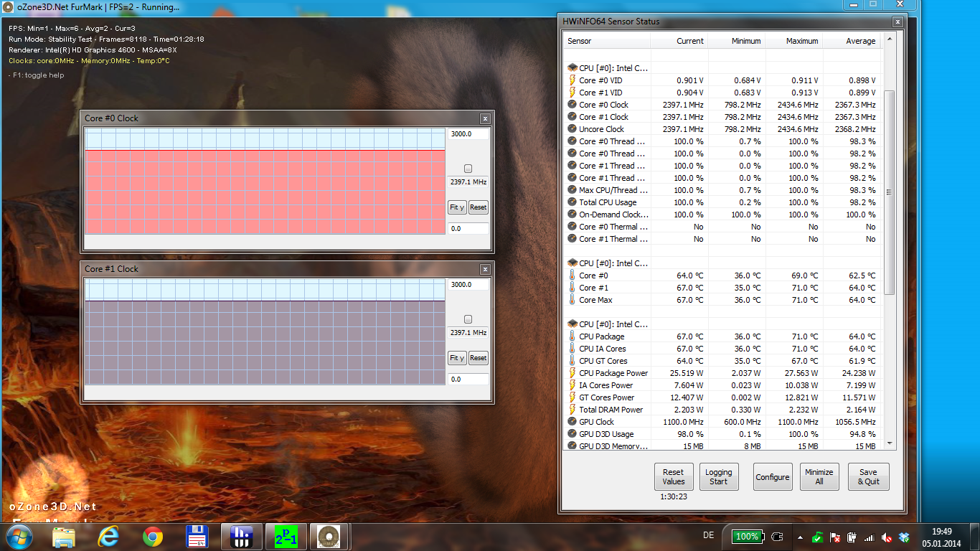Click the CPU Package thermometer icon

(x=572, y=336)
